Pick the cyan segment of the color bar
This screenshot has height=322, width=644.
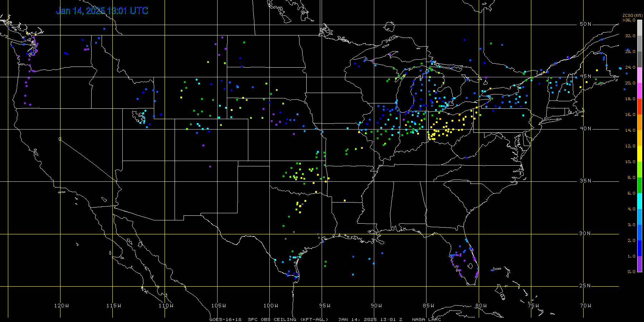click(640, 201)
